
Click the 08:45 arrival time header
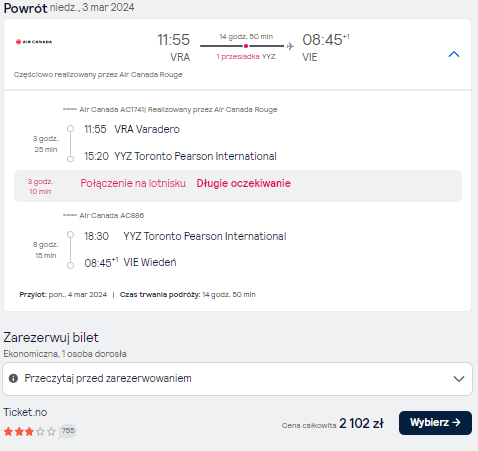coord(326,40)
